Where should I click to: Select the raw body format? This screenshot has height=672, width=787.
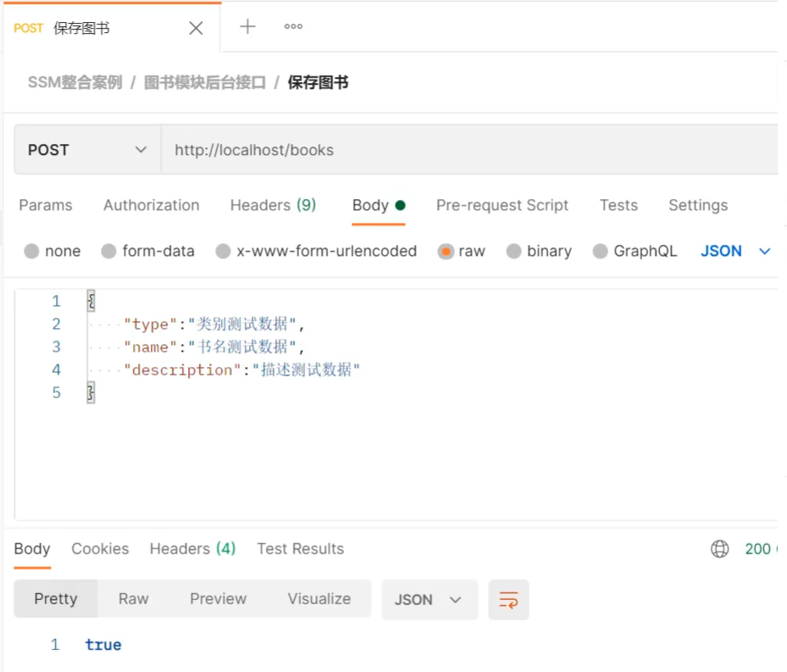coord(461,251)
